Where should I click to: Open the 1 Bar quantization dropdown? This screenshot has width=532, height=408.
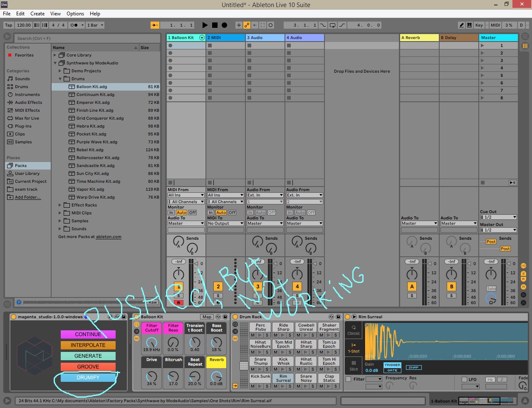[x=95, y=25]
